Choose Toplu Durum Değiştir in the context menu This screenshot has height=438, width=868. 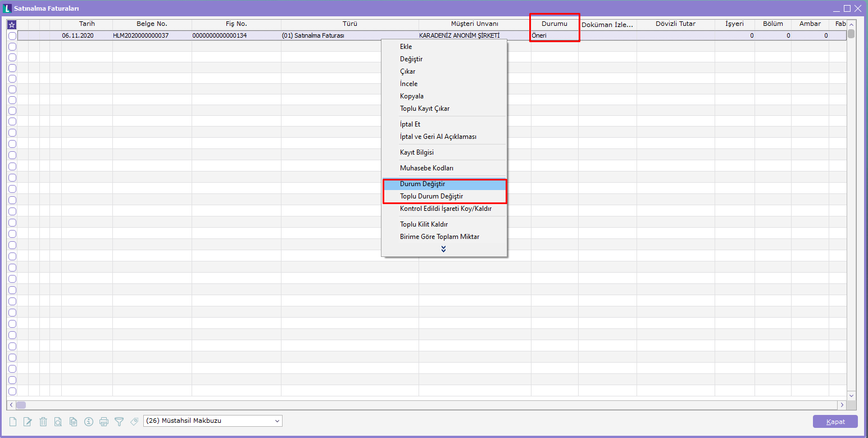pos(431,196)
